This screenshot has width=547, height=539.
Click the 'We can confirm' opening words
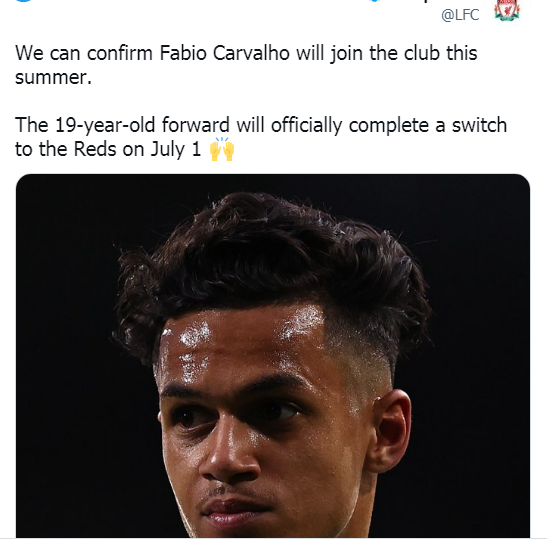(x=84, y=53)
